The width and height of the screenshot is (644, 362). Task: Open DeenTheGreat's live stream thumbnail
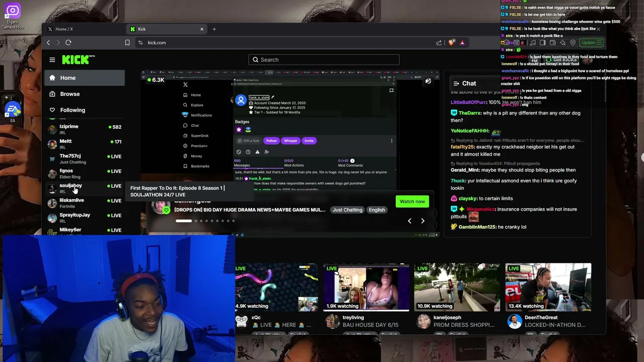pyautogui.click(x=548, y=287)
